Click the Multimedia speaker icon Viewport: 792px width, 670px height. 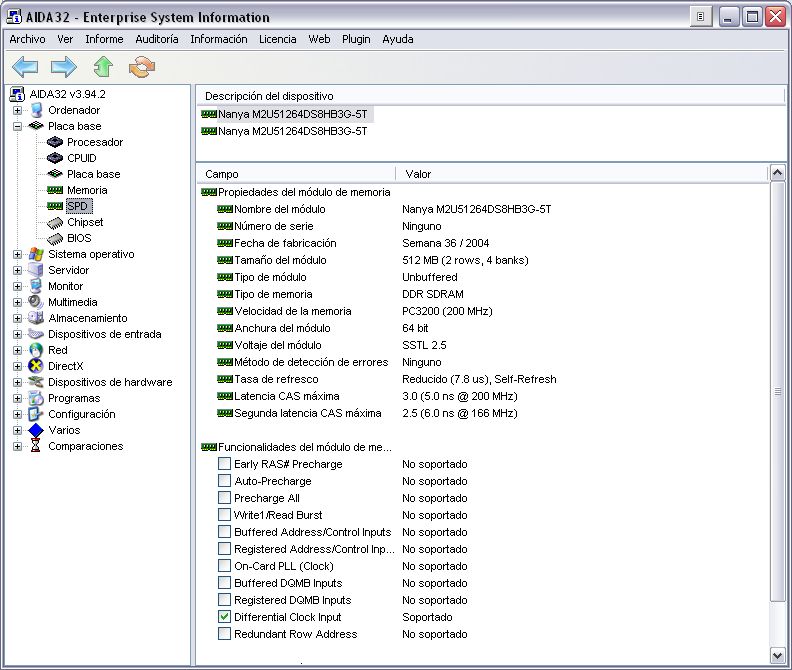(x=36, y=302)
